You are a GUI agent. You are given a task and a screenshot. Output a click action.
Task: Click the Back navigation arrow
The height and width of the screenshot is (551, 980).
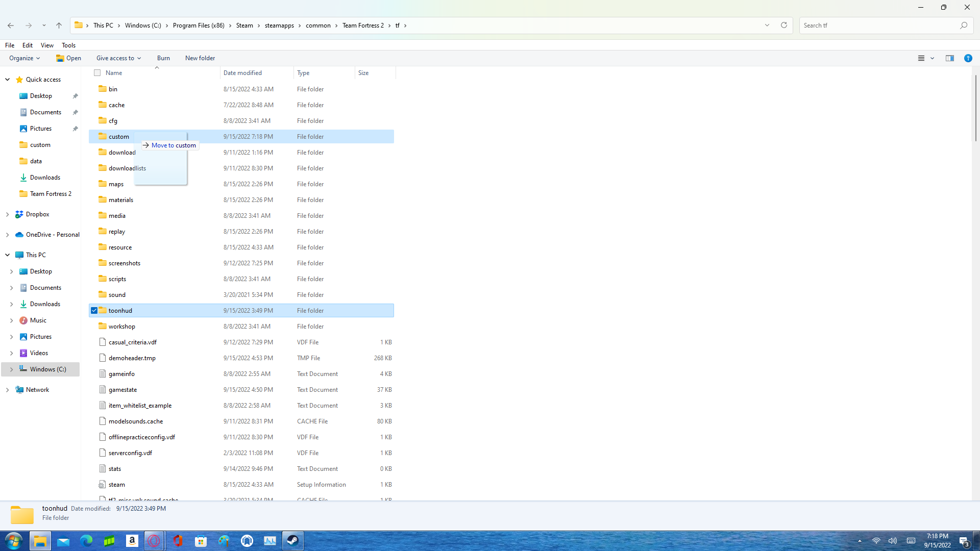tap(11, 26)
